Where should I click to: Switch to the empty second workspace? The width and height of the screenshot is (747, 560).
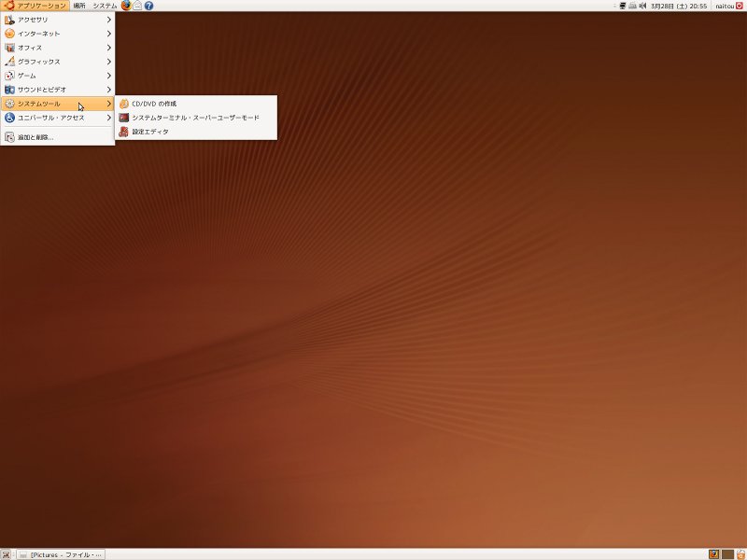(x=727, y=554)
